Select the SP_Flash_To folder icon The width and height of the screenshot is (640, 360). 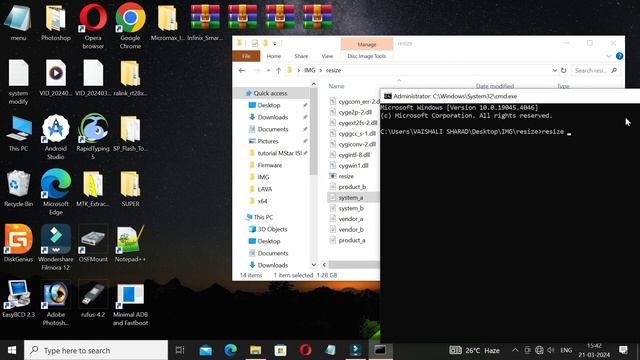130,133
